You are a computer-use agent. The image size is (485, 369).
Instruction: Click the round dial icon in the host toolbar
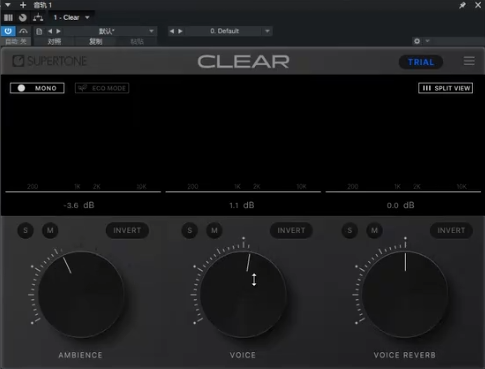coord(23,18)
